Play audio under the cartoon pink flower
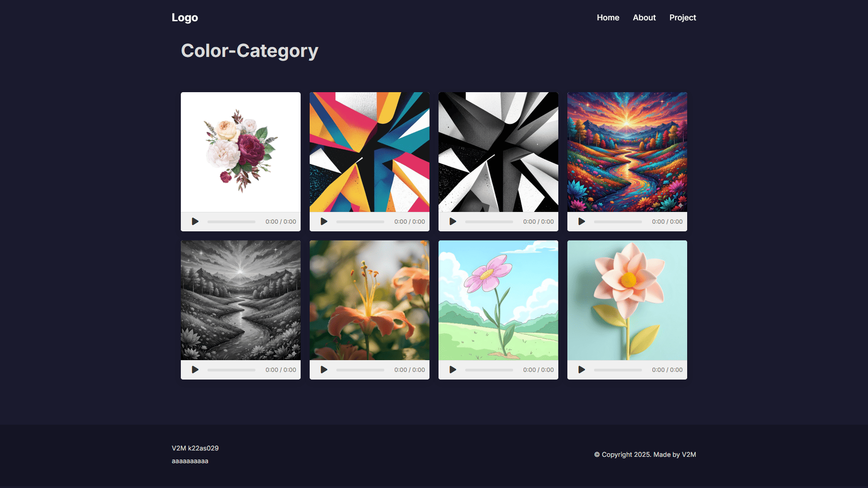 453,370
